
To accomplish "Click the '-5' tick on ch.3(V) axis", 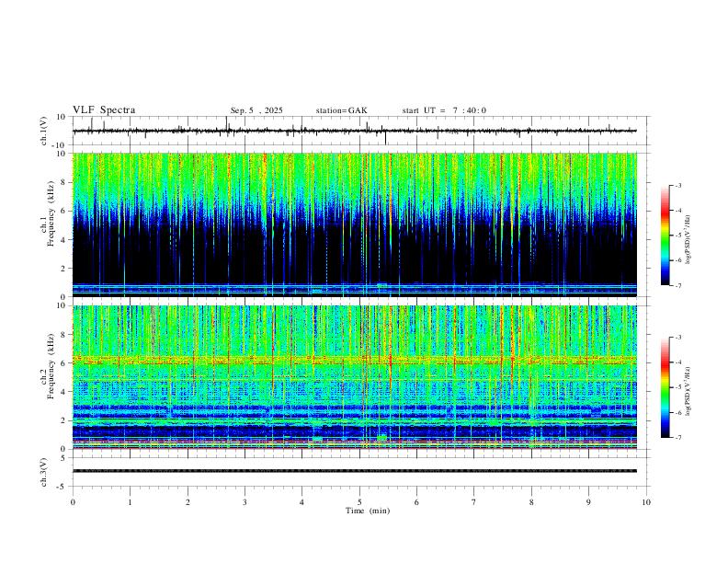I will tap(63, 487).
